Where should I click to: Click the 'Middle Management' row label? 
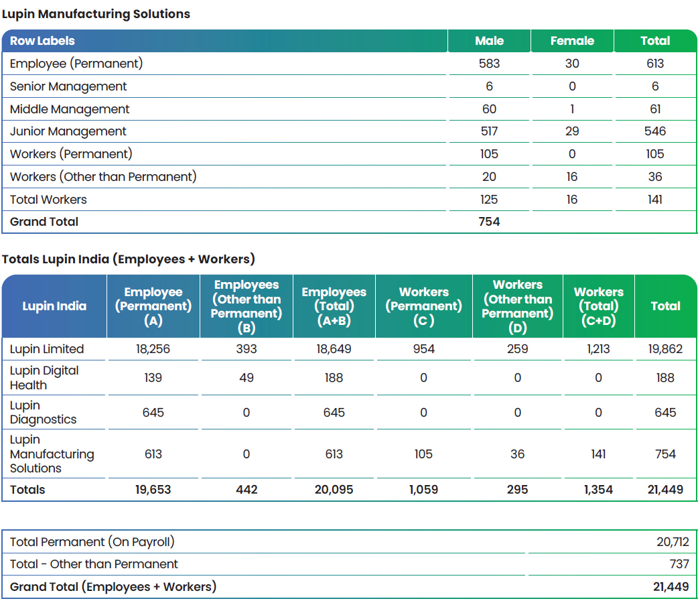[70, 109]
